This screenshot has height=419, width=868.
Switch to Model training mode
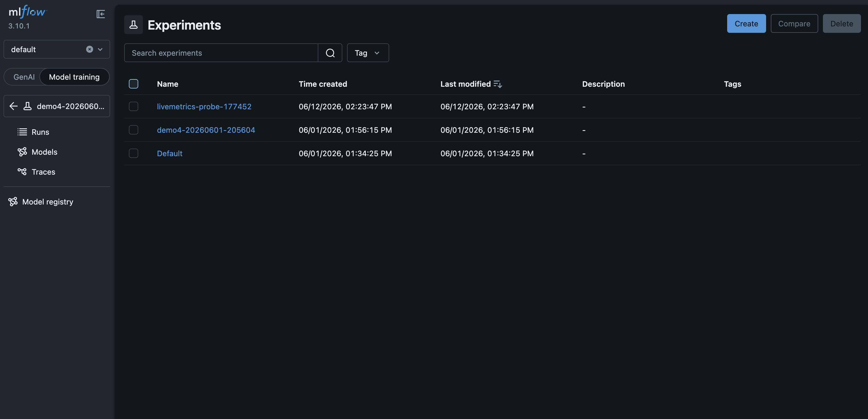tap(74, 77)
